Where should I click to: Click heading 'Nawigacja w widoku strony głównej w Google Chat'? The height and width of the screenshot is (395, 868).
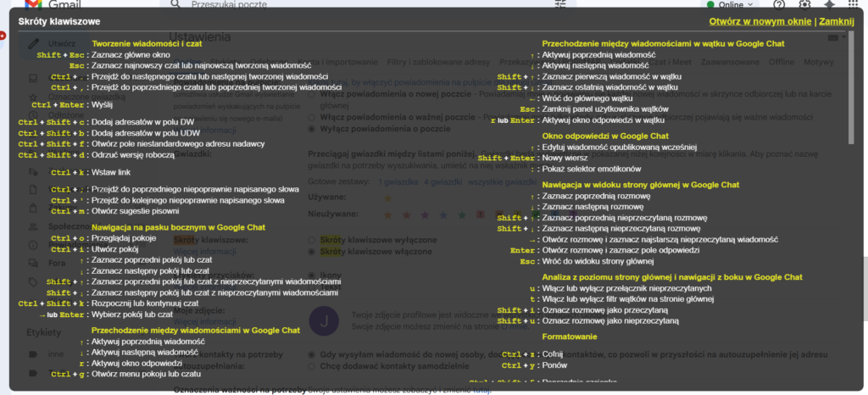click(641, 185)
